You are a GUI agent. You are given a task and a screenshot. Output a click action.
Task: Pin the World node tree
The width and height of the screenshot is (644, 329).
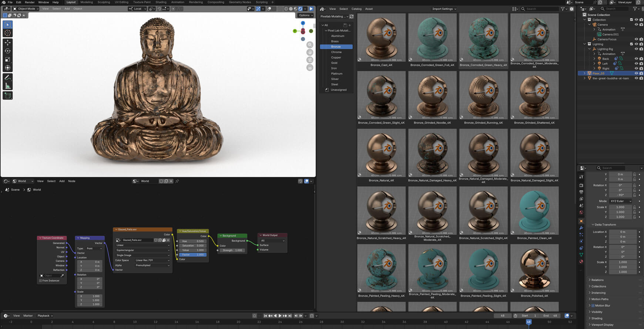177,181
